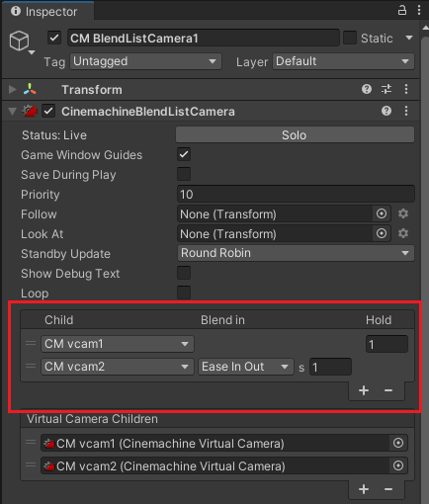Open the Tag dropdown

click(145, 61)
